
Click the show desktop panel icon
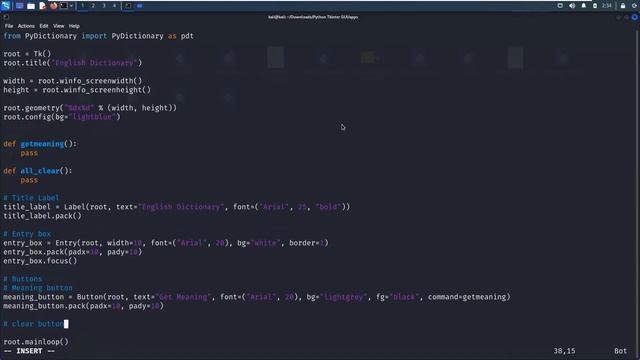pos(19,6)
